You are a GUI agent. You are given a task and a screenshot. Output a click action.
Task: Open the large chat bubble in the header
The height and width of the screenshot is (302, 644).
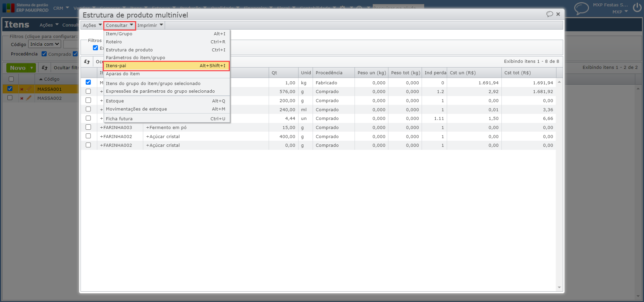point(581,8)
